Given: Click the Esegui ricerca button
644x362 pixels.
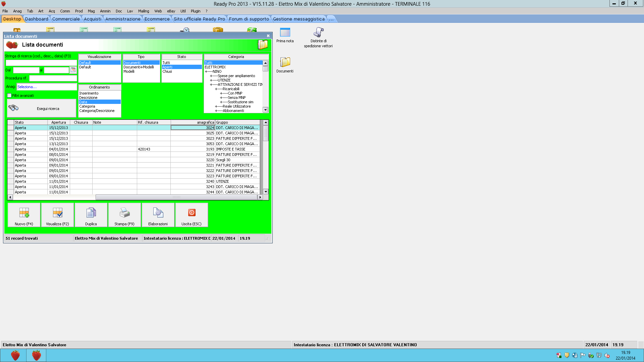Looking at the screenshot, I should coord(42,108).
